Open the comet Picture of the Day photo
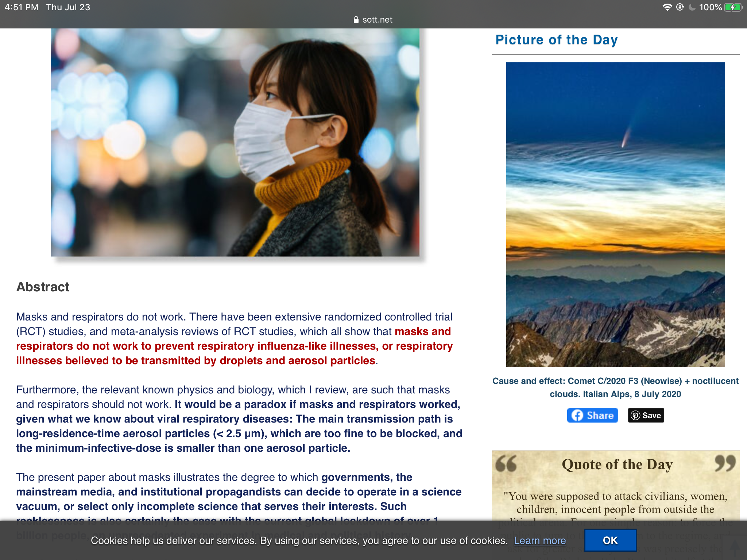Image resolution: width=747 pixels, height=560 pixels. pyautogui.click(x=615, y=214)
